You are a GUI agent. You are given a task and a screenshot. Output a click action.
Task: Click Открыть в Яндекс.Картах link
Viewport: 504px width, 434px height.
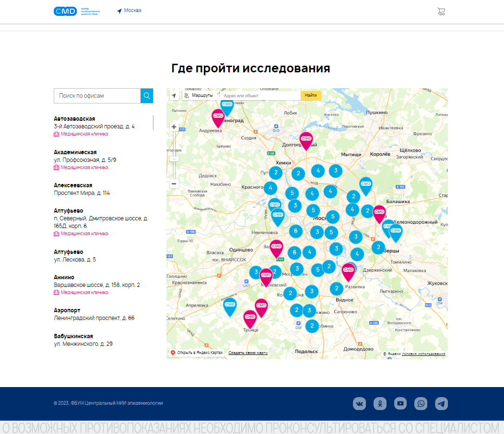197,353
